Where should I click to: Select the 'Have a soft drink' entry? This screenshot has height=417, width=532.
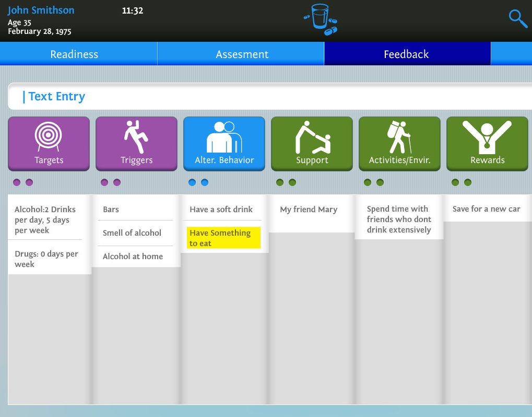(221, 210)
